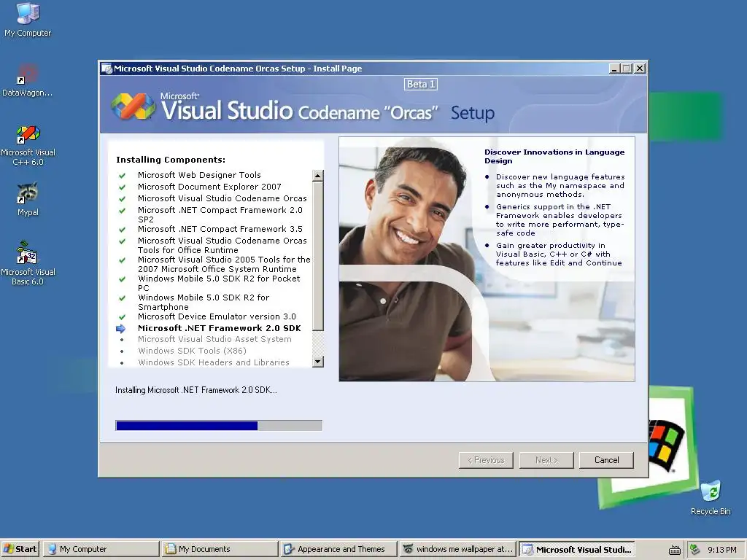Click 'Windows SDK Headers and Libraries' entry
This screenshot has width=747, height=560.
click(214, 362)
